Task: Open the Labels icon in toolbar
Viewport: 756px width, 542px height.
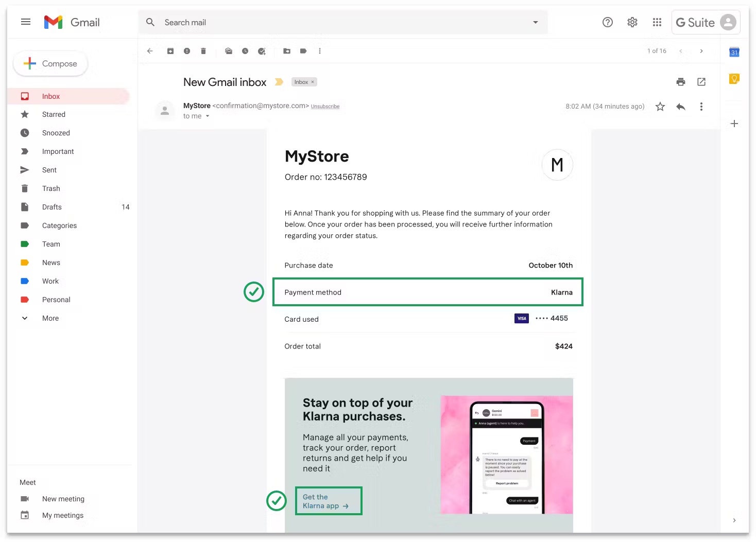Action: [303, 51]
